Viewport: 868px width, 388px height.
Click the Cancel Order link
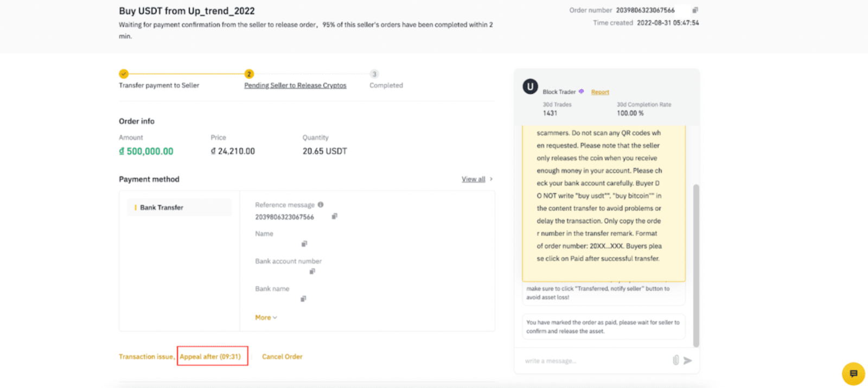(x=282, y=357)
